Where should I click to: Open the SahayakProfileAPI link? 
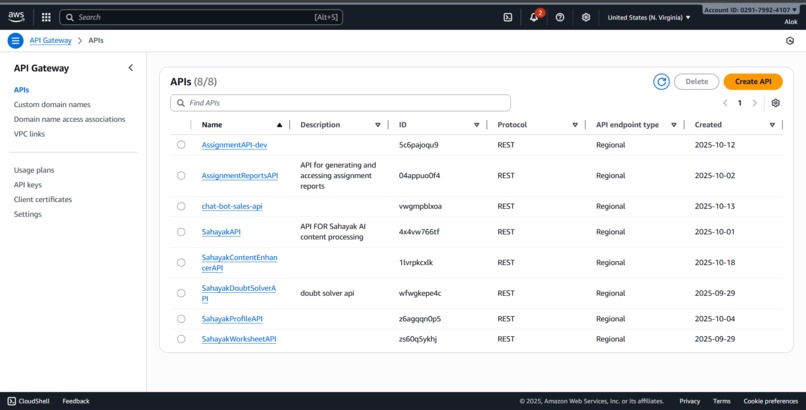click(x=232, y=319)
